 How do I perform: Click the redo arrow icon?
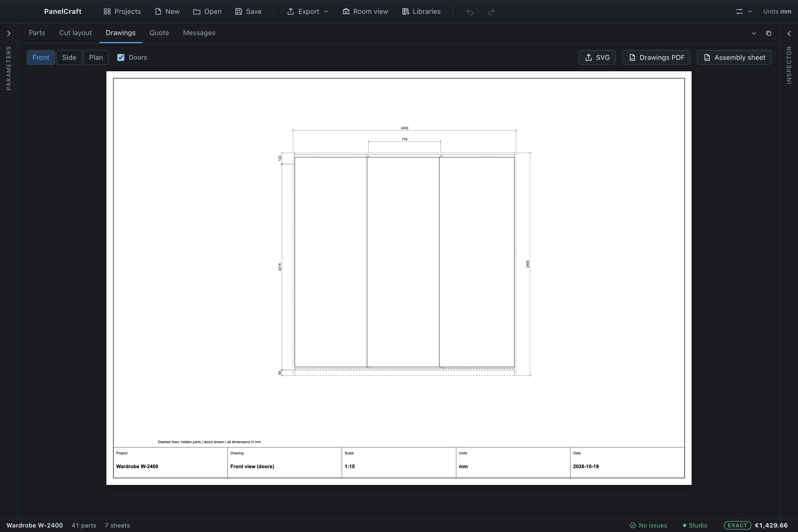tap(491, 12)
